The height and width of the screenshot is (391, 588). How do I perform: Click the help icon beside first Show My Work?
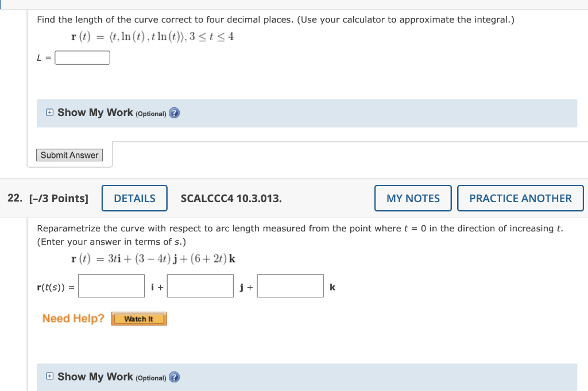pyautogui.click(x=173, y=113)
